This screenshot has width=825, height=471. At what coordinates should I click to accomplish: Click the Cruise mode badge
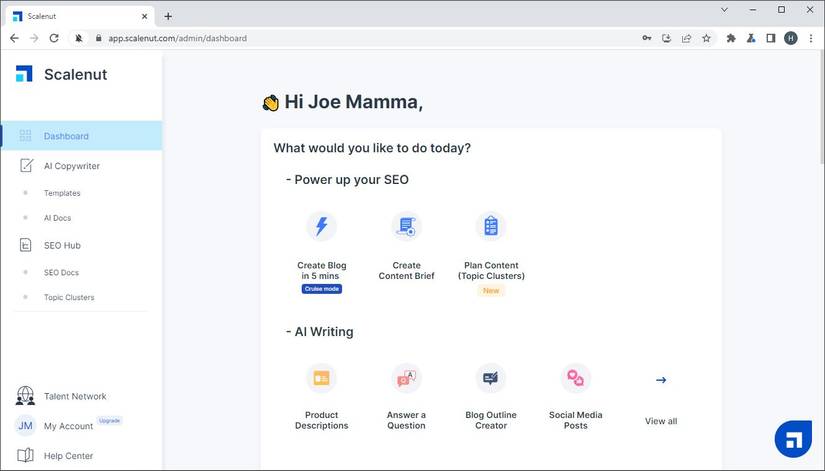pos(321,289)
